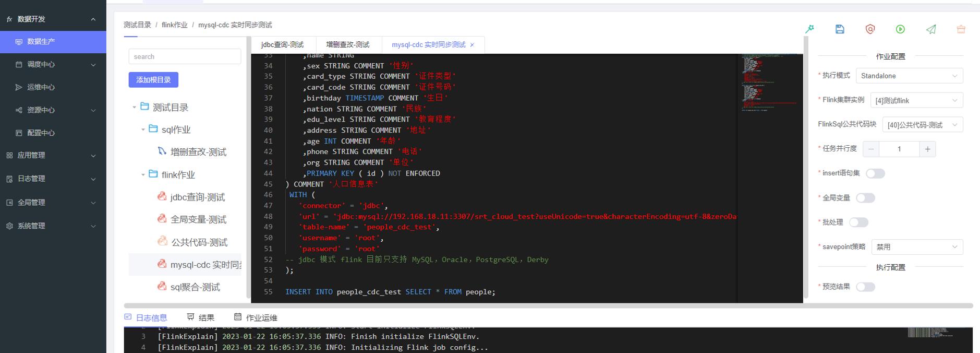This screenshot has height=353, width=980.
Task: Click the 调度中心 calendar icon
Action: 19,65
